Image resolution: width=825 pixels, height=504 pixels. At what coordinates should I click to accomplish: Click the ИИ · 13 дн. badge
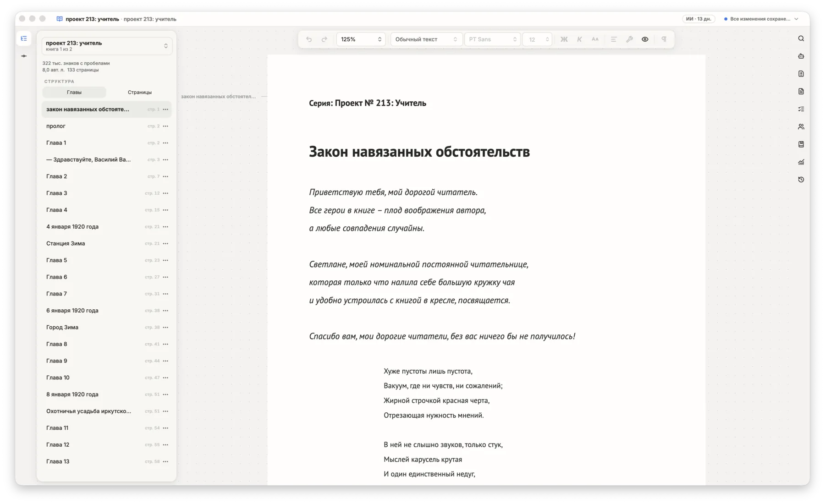tap(698, 19)
